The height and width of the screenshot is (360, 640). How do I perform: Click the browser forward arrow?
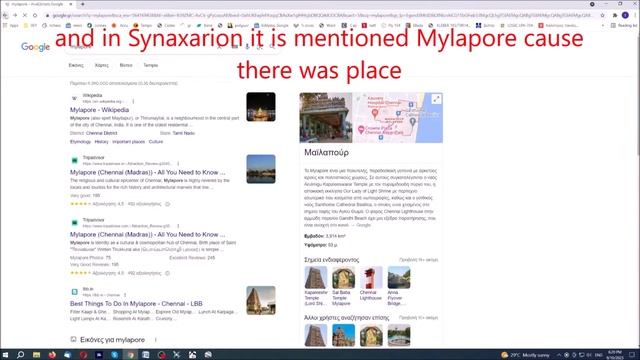pos(15,15)
